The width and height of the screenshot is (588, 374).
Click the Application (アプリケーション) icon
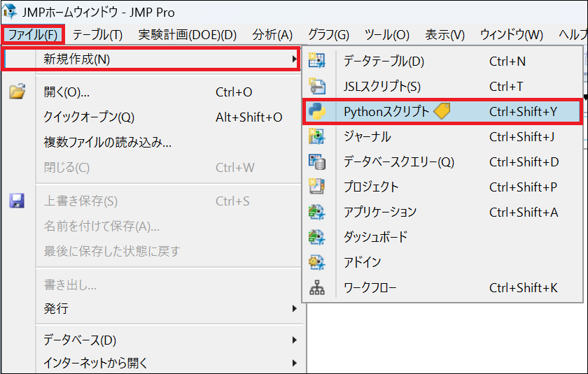coord(317,212)
